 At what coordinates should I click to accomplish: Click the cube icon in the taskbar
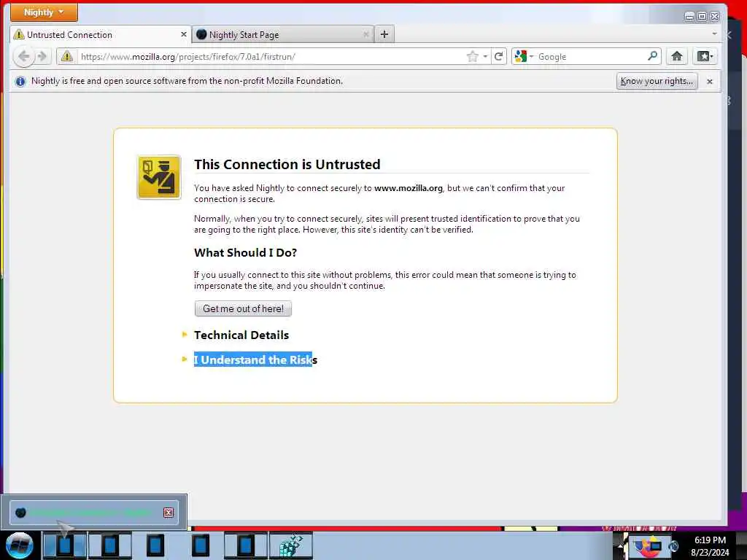(291, 545)
